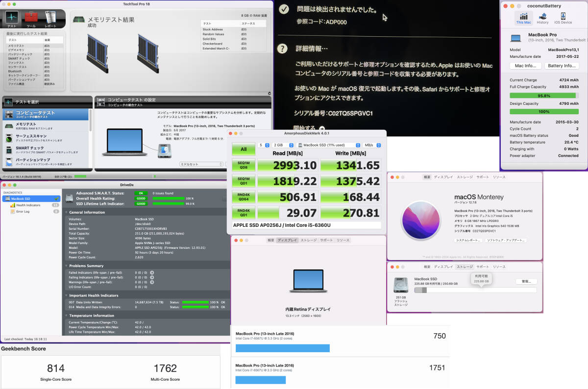Open ディスプレイ tab in the macOS Monterey window
This screenshot has width=588, height=389.
point(443,177)
